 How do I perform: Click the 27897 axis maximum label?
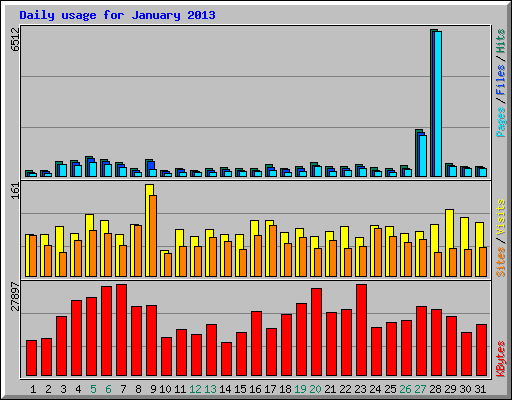click(15, 297)
